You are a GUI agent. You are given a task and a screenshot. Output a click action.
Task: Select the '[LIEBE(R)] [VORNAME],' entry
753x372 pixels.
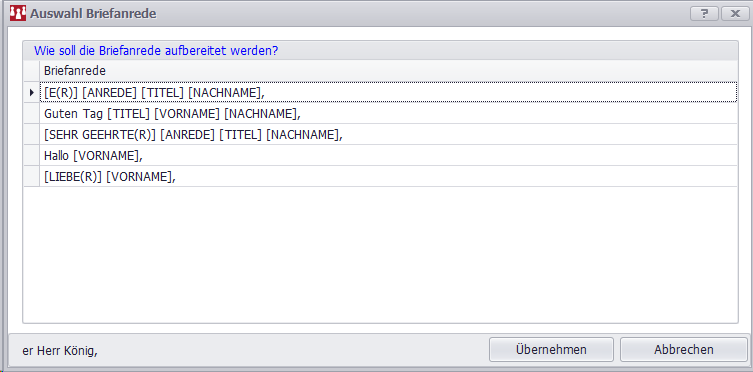pos(388,177)
